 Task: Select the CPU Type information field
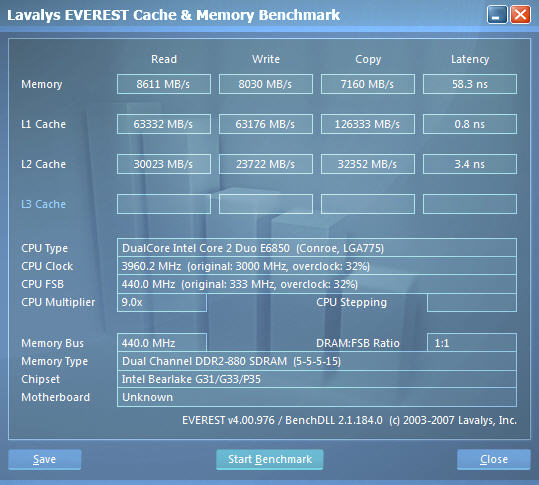click(317, 248)
